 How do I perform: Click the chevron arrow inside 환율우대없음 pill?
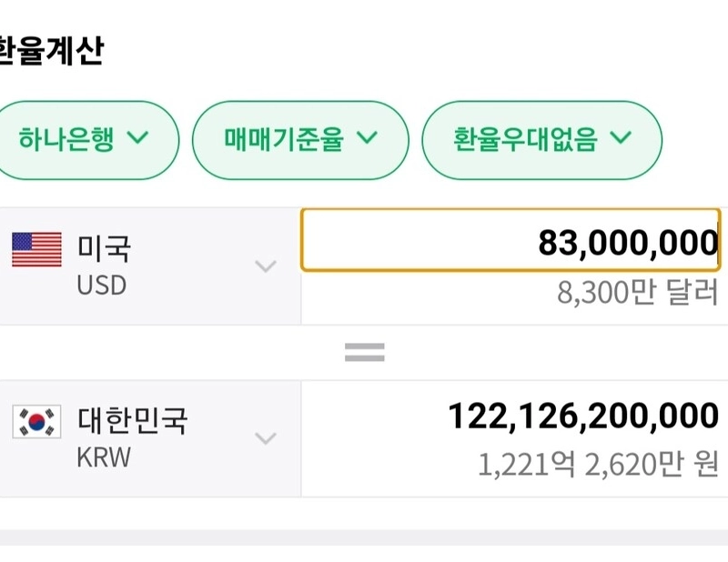[x=620, y=138]
